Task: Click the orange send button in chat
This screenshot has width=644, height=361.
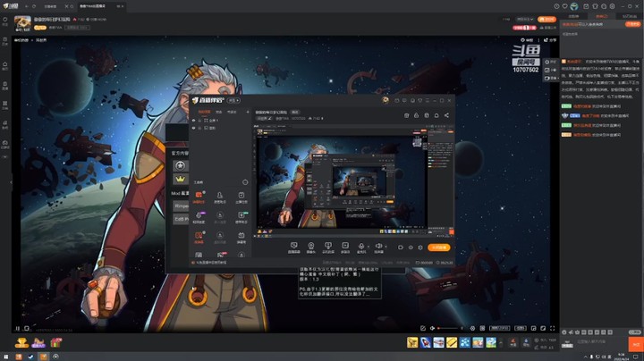Action: pyautogui.click(x=636, y=344)
